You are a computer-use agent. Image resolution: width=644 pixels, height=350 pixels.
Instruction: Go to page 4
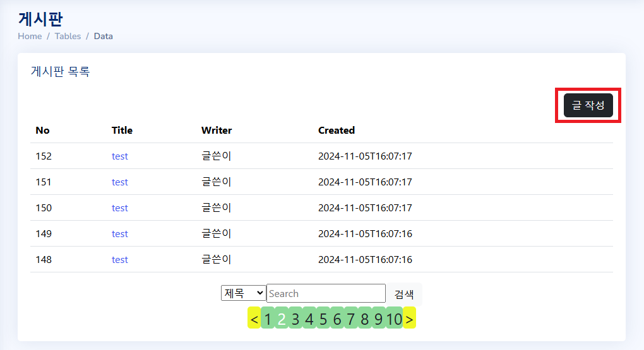point(309,318)
